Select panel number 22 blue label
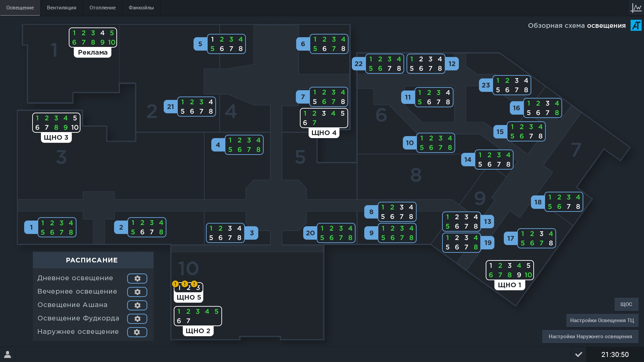The image size is (644, 362). point(359,64)
